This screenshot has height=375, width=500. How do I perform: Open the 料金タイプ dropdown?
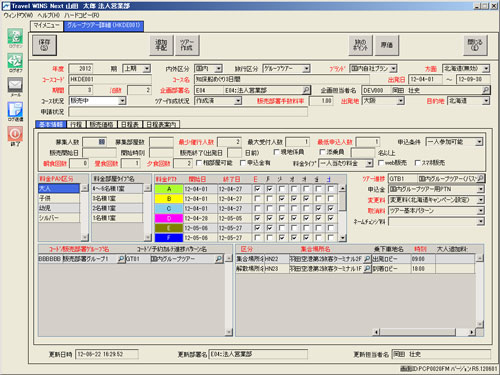(x=369, y=163)
